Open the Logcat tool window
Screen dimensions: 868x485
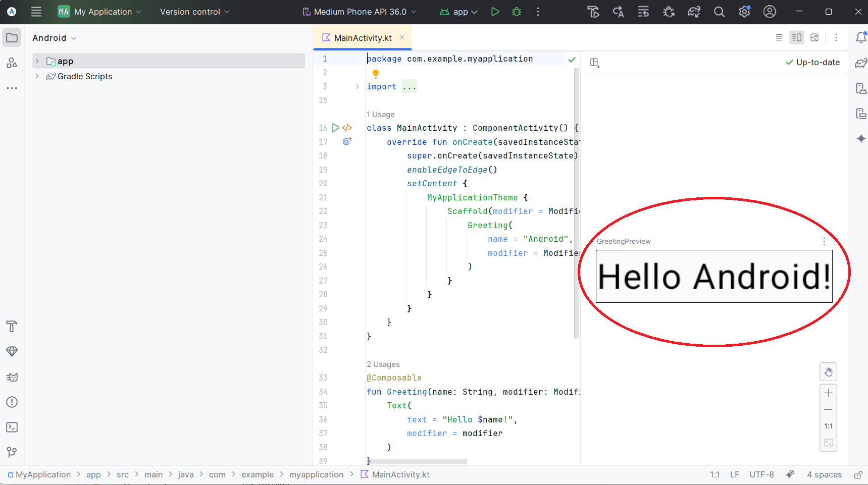12,377
